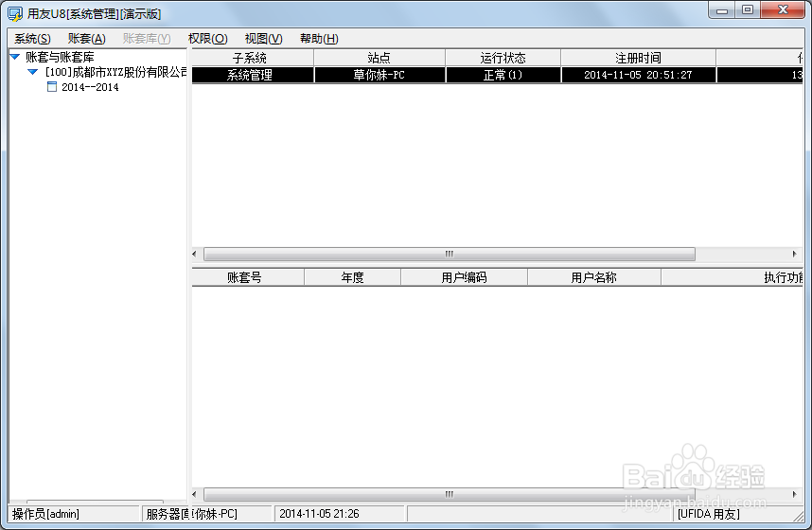Click upper grid scroll left arrow
The height and width of the screenshot is (530, 812).
pos(195,254)
